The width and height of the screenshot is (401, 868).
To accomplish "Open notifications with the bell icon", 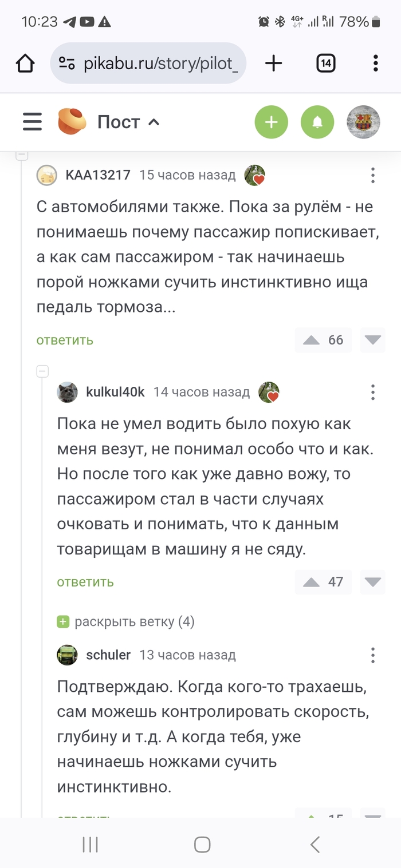I will pyautogui.click(x=317, y=122).
